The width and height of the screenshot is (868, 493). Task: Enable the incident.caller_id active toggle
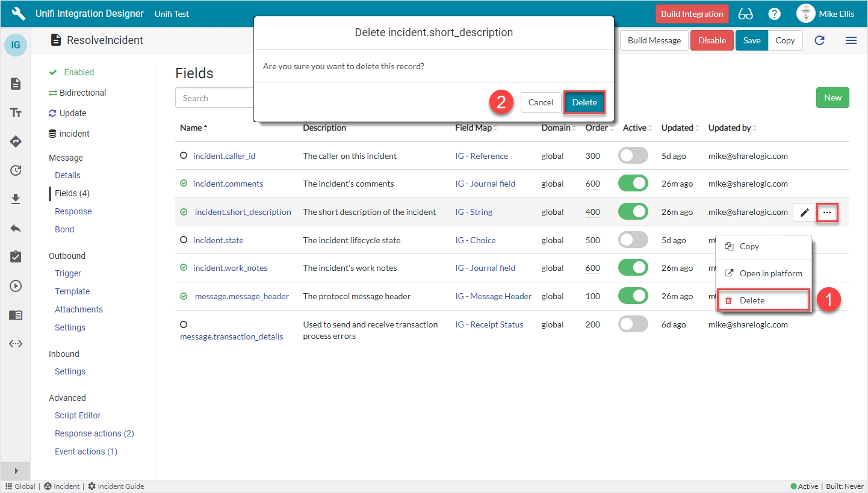point(633,155)
